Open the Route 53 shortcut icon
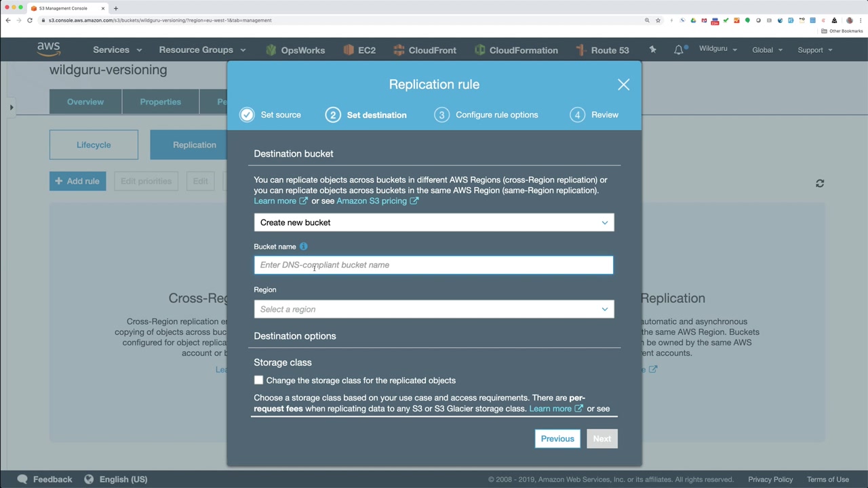This screenshot has width=868, height=488. 580,50
